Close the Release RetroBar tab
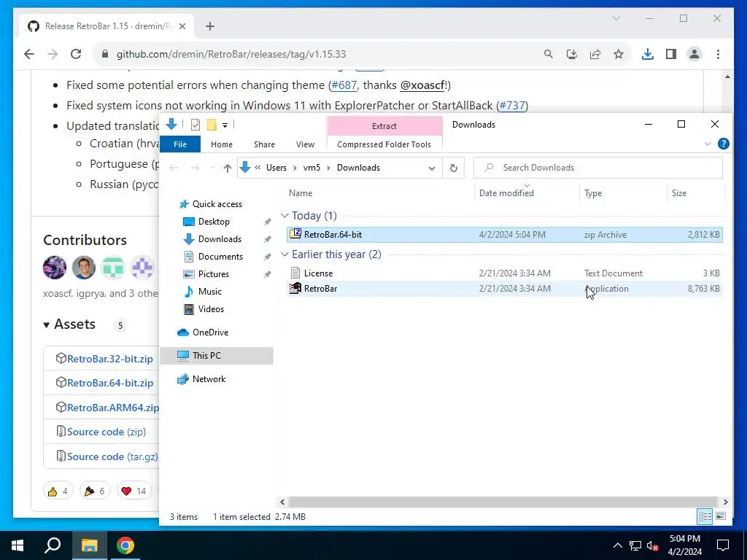 [182, 27]
